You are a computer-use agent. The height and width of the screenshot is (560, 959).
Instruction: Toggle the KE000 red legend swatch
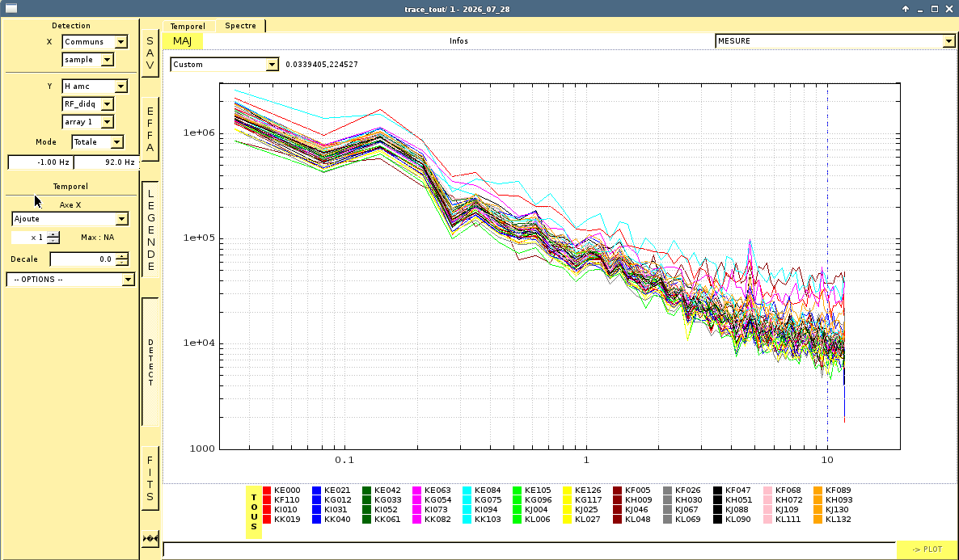267,491
